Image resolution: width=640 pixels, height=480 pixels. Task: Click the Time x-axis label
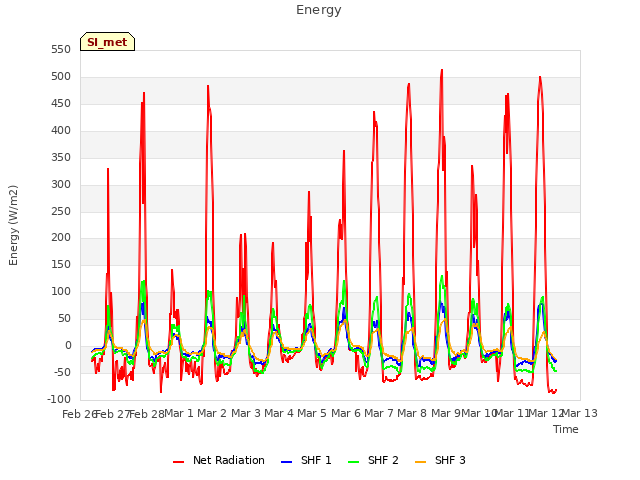tap(565, 429)
